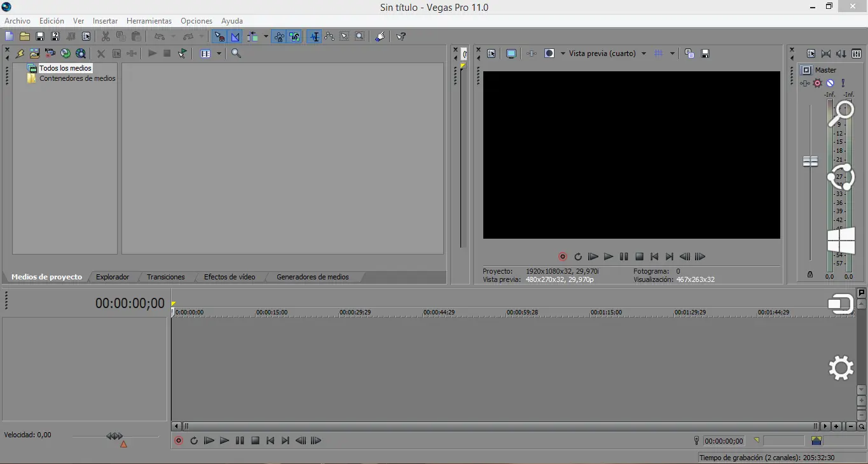The height and width of the screenshot is (464, 868).
Task: Open Master bus automation settings gear
Action: tap(818, 83)
